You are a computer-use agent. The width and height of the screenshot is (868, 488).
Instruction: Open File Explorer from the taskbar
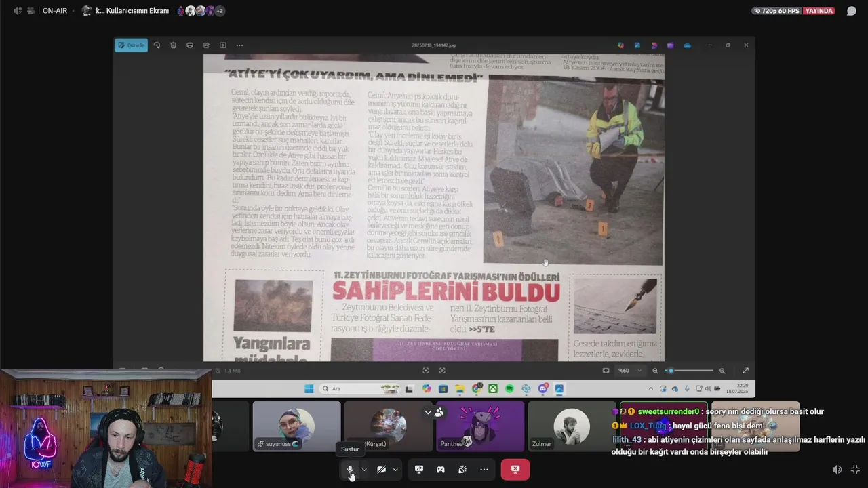pos(460,388)
